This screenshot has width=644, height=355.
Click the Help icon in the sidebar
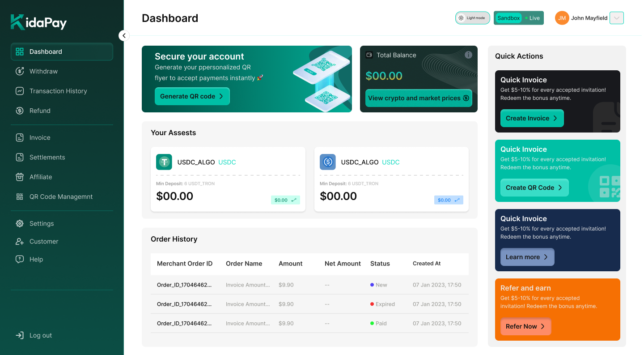[20, 259]
